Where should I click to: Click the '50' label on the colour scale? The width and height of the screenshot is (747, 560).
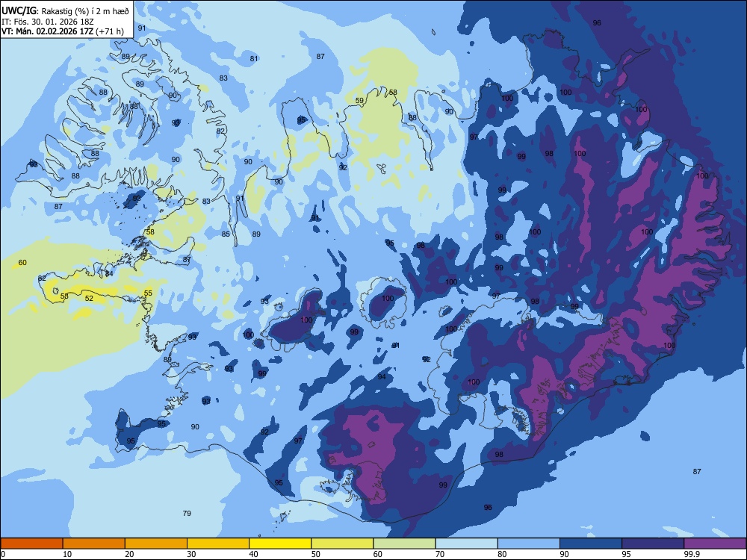coord(315,554)
